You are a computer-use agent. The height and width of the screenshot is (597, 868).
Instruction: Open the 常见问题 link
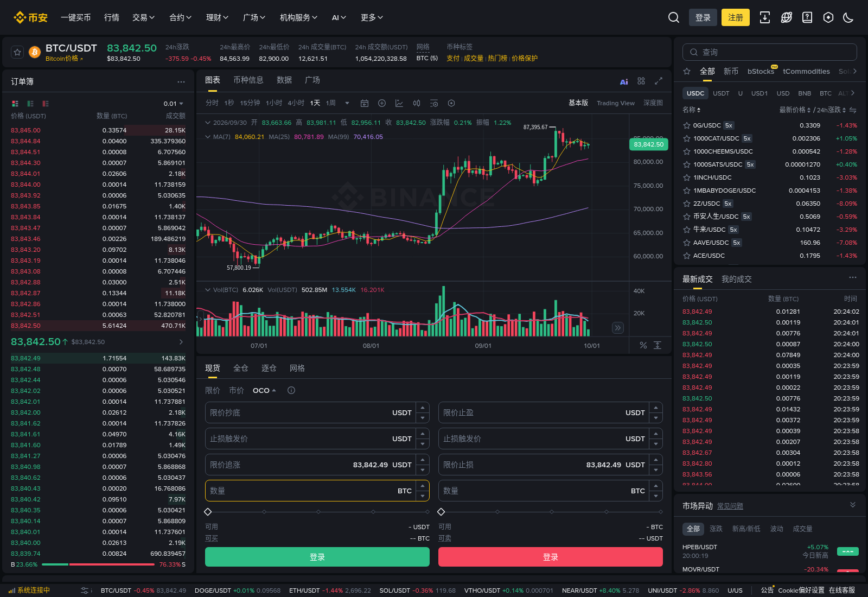(730, 506)
